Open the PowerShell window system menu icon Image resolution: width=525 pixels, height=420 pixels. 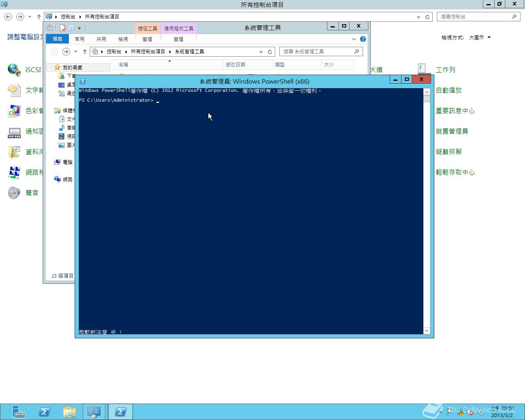coord(82,81)
